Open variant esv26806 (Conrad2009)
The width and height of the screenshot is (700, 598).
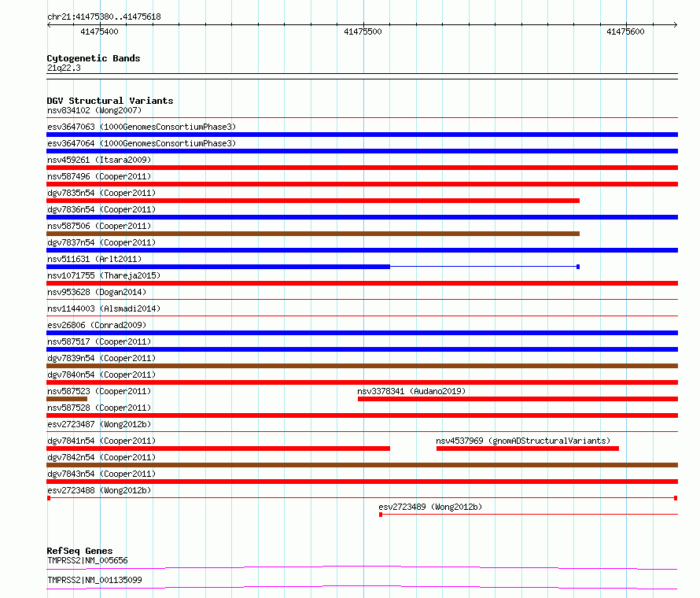coord(97,325)
